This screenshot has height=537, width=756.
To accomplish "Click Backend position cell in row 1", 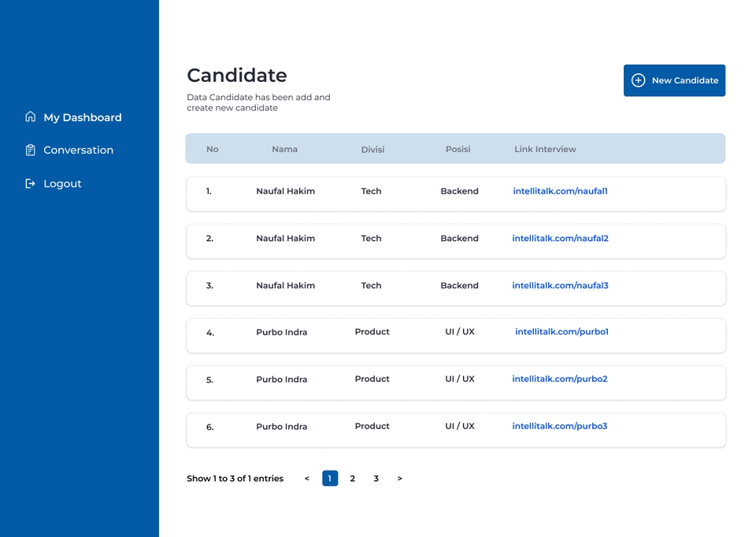I will pyautogui.click(x=459, y=191).
